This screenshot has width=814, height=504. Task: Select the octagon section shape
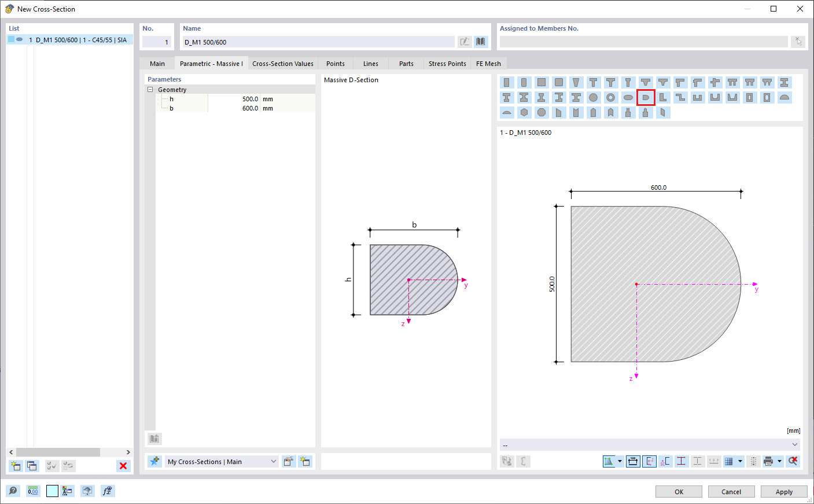542,113
